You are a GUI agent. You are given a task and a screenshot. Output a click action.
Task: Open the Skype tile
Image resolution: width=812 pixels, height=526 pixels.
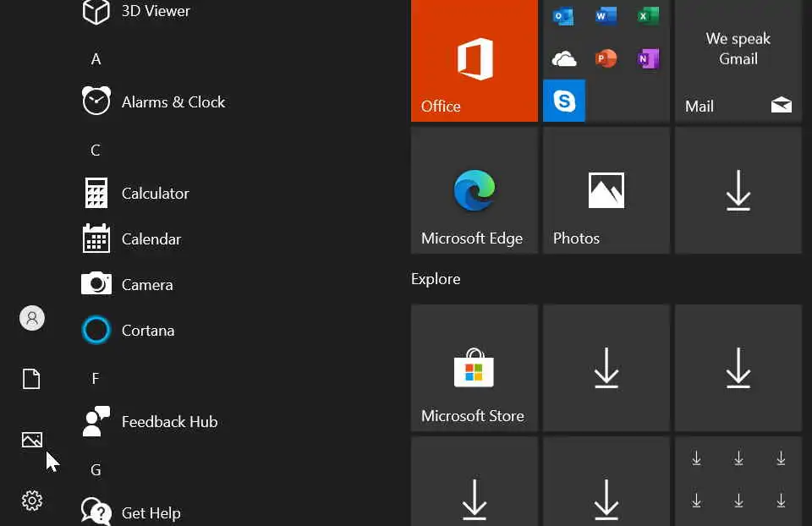click(564, 101)
